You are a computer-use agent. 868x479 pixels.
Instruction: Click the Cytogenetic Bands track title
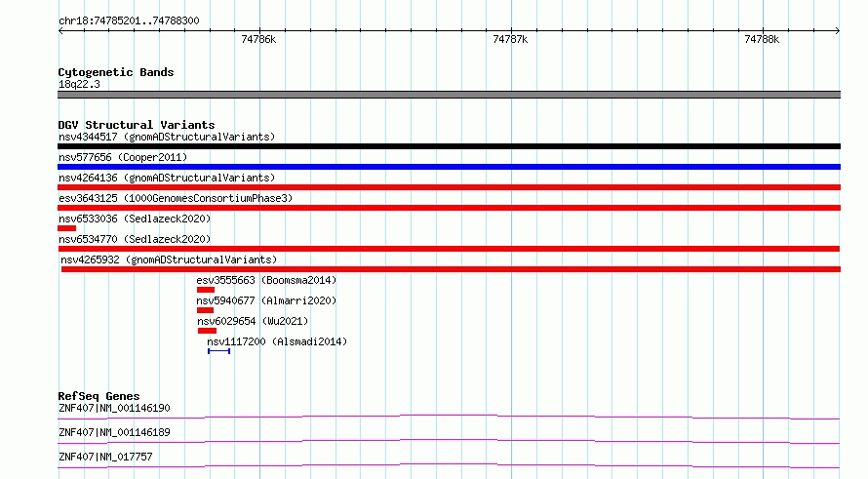(x=116, y=72)
